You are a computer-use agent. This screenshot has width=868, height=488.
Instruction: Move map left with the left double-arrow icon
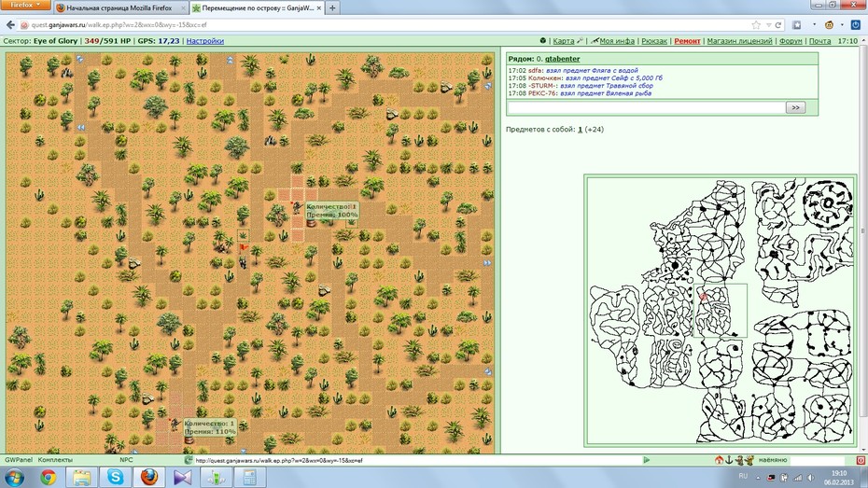(x=81, y=127)
